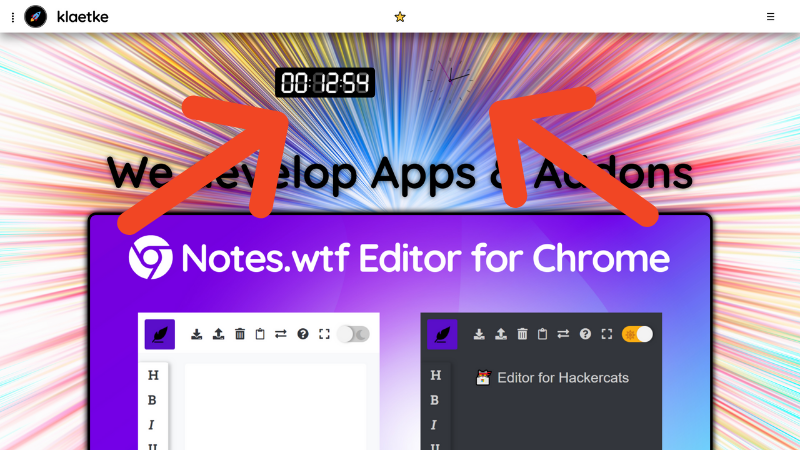Click the H heading button in the dark editor
This screenshot has width=800, height=450.
click(x=436, y=376)
